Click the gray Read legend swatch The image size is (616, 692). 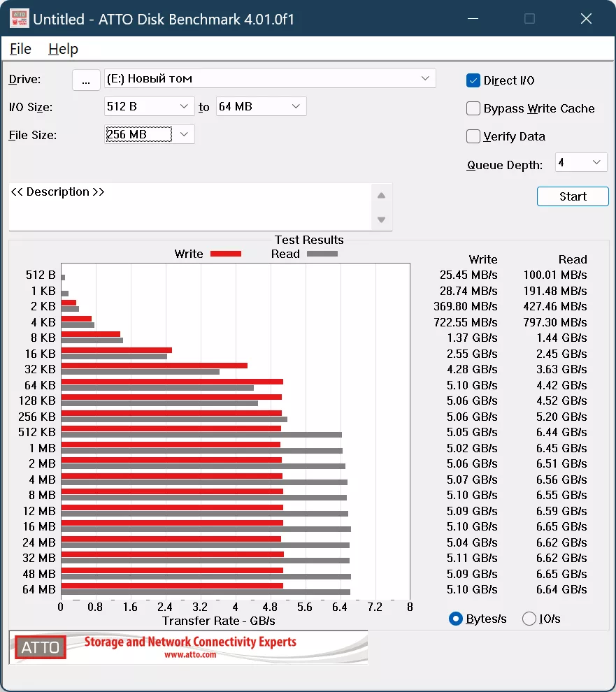click(x=322, y=254)
